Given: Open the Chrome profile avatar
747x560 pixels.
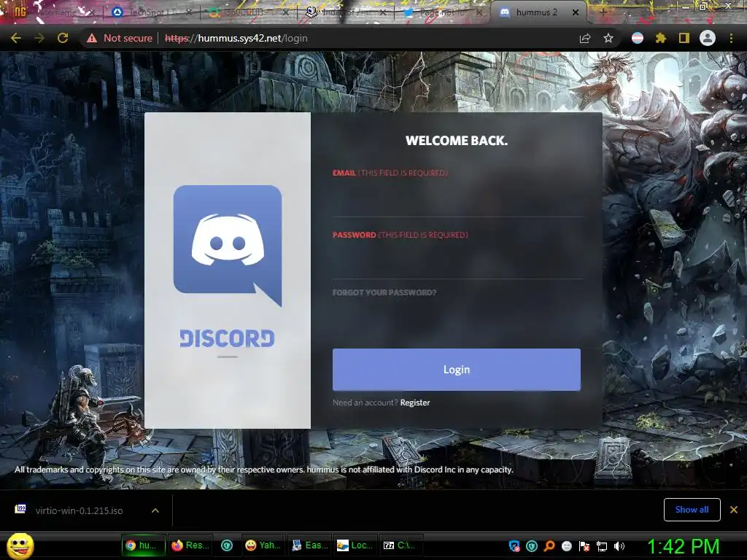Looking at the screenshot, I should (708, 38).
